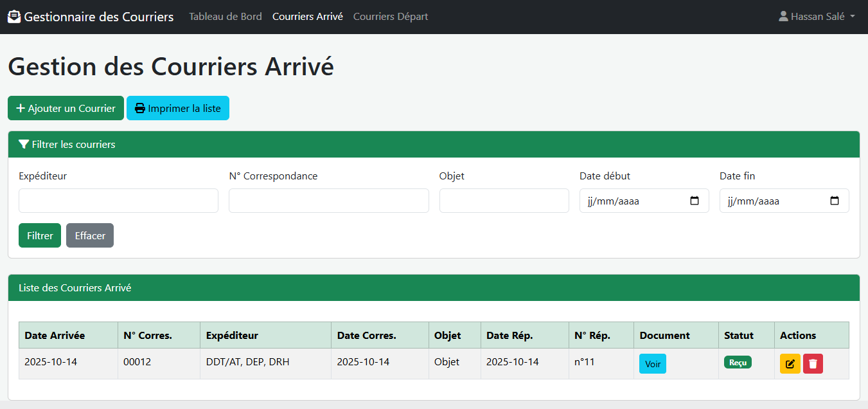This screenshot has width=868, height=409.
Task: Apply filters with the Filtrer button
Action: tap(40, 235)
